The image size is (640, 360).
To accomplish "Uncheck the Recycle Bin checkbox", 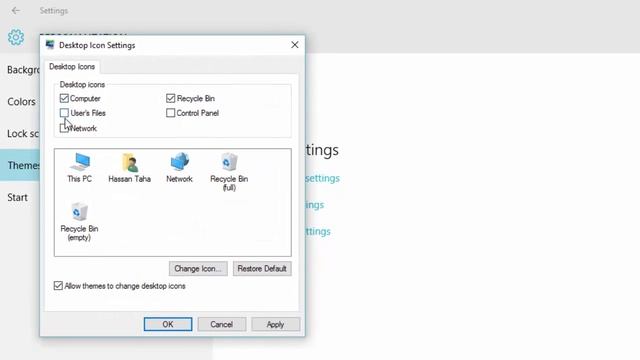I will tap(171, 98).
